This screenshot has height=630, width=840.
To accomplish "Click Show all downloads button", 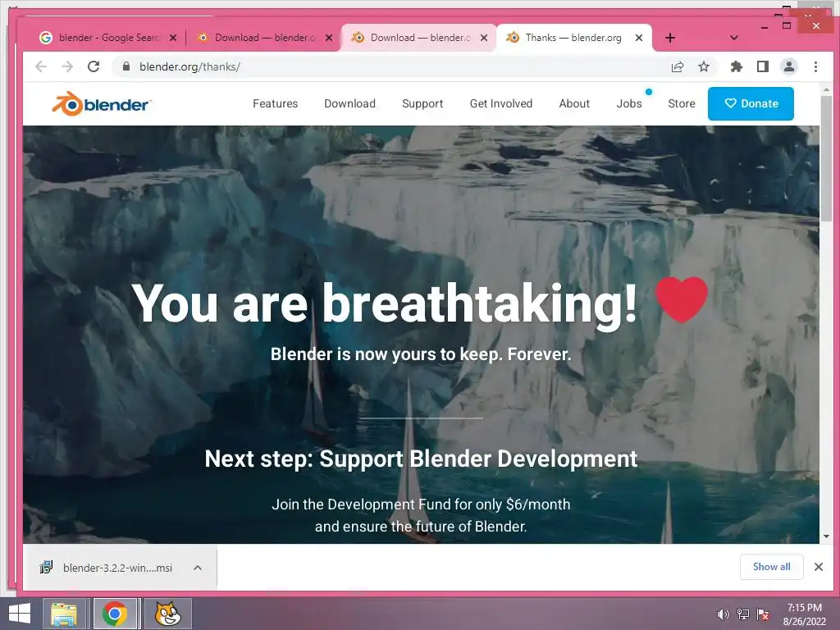I will click(x=771, y=567).
